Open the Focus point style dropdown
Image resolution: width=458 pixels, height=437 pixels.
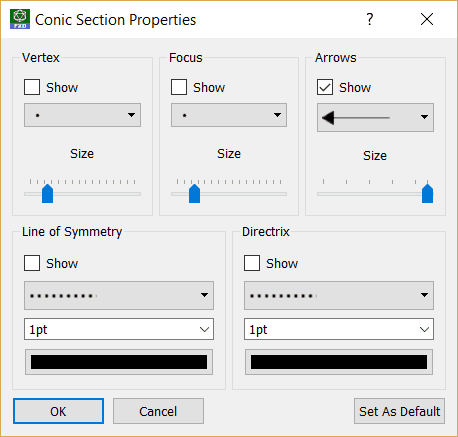pyautogui.click(x=229, y=115)
